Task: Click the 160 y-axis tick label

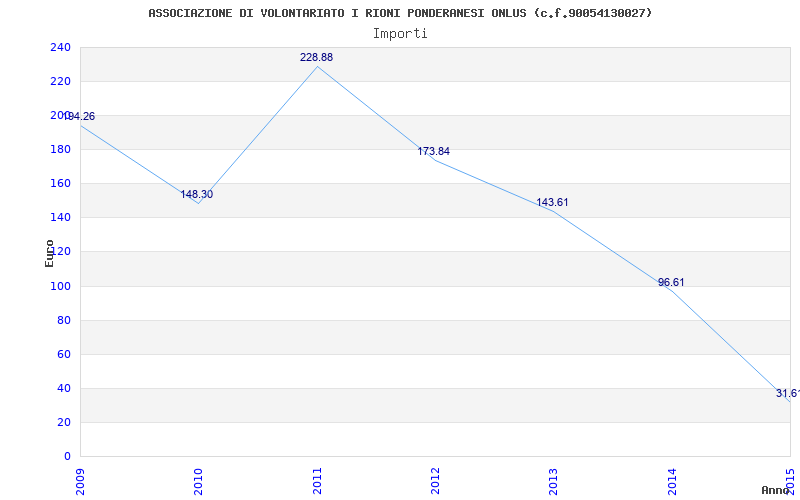Action: (x=60, y=184)
